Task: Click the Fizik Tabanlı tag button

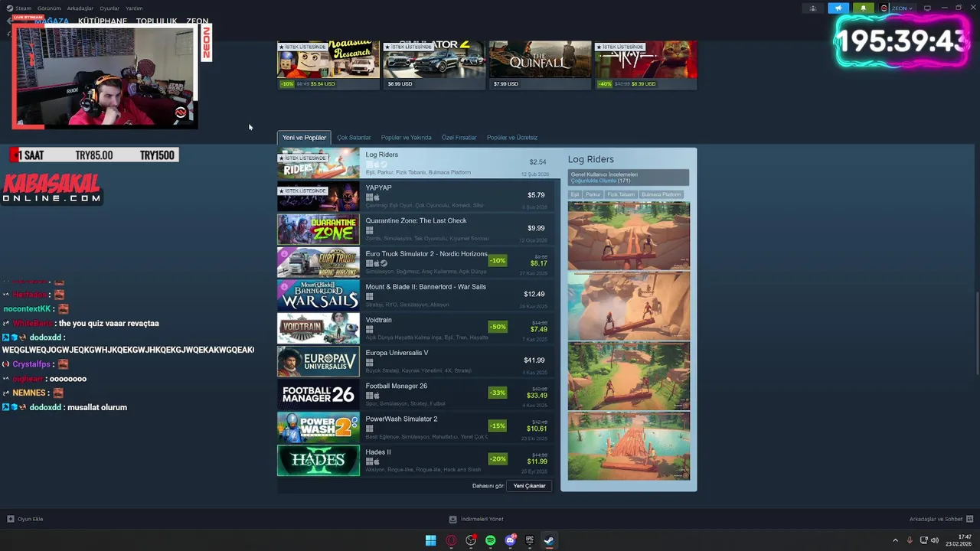Action: (621, 194)
